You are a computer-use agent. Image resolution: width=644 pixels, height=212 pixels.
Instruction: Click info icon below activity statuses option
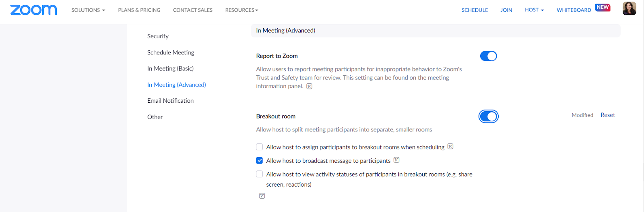coord(262,196)
